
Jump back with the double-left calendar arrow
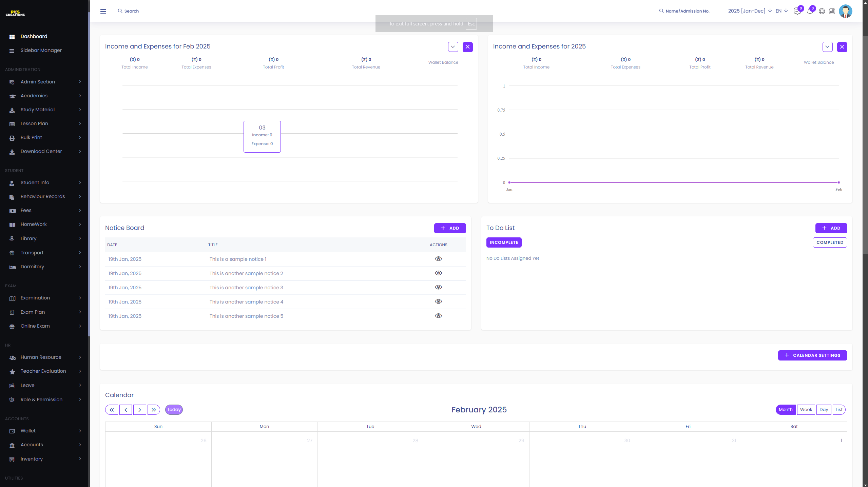(x=112, y=410)
